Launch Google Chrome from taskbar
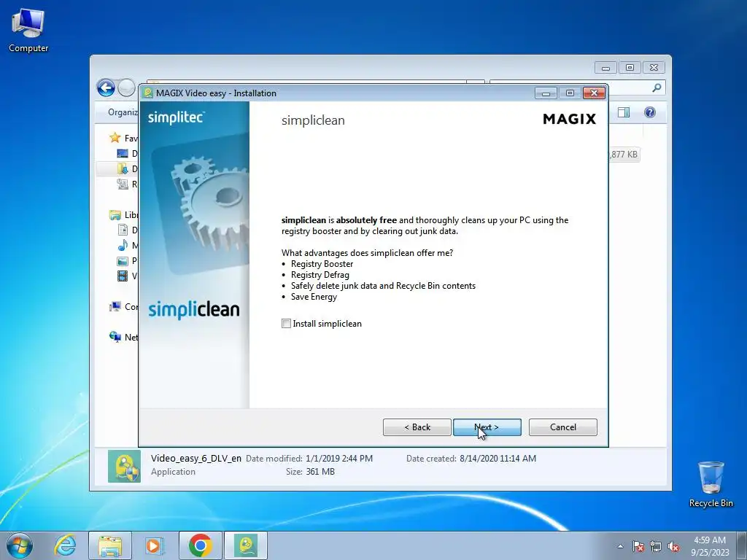The width and height of the screenshot is (747, 560). [200, 545]
